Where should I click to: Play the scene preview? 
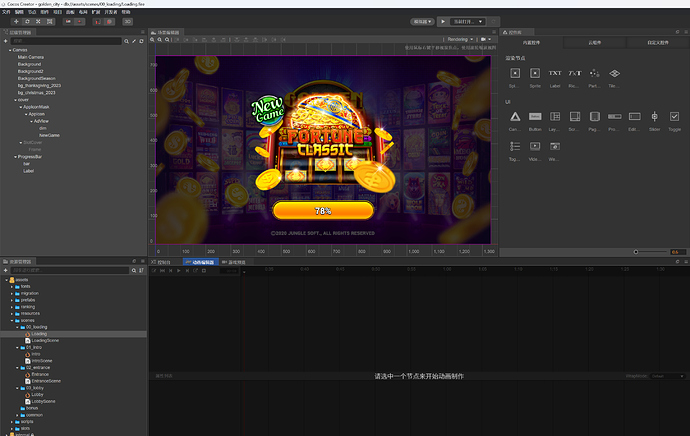[443, 22]
